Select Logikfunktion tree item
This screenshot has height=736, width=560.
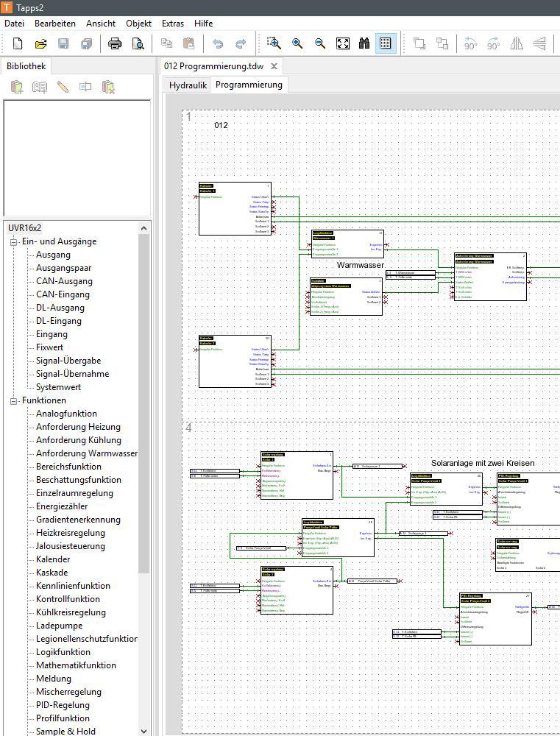tap(63, 652)
